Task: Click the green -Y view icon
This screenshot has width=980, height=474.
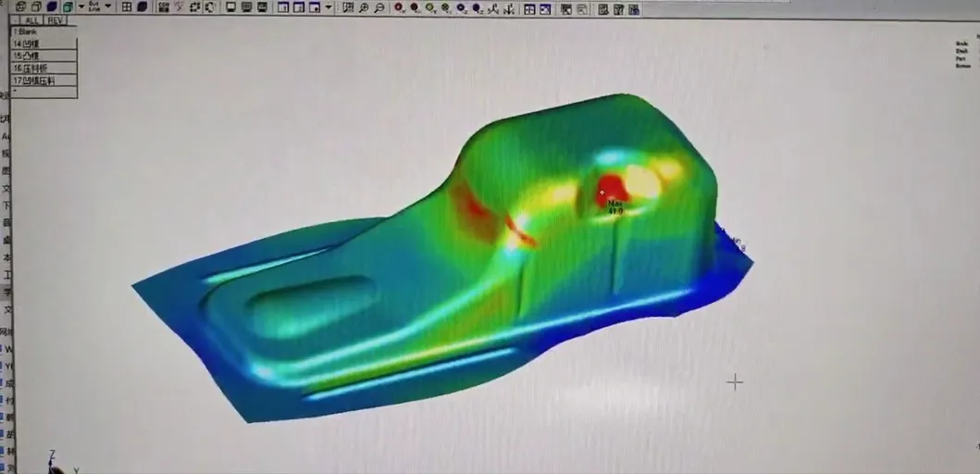Action: [x=446, y=7]
